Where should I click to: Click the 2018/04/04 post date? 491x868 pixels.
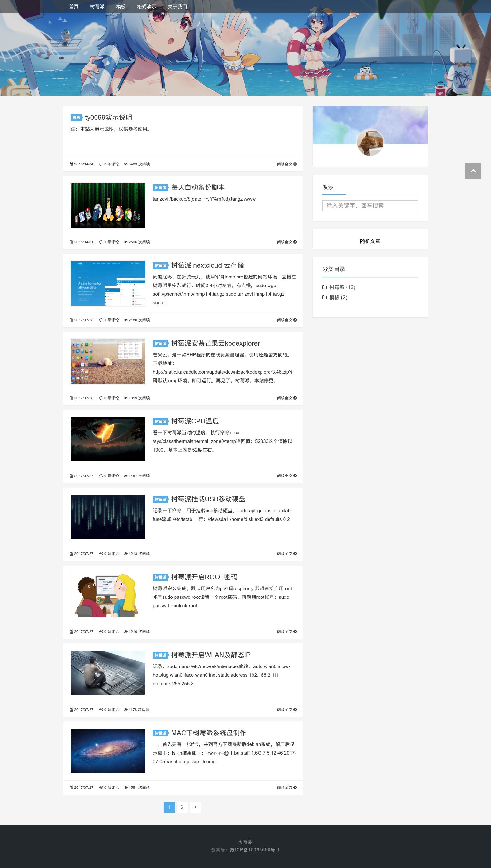pyautogui.click(x=82, y=164)
